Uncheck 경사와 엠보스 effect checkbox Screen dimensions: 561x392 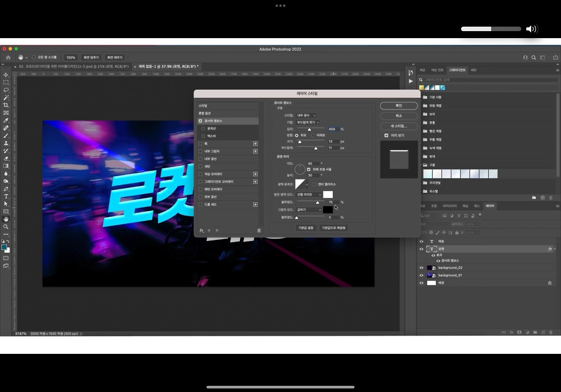[200, 121]
